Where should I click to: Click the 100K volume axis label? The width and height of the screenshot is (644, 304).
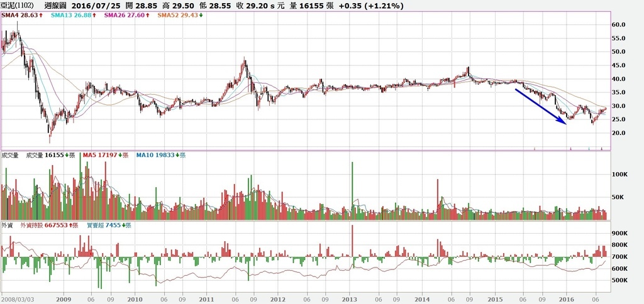[620, 175]
